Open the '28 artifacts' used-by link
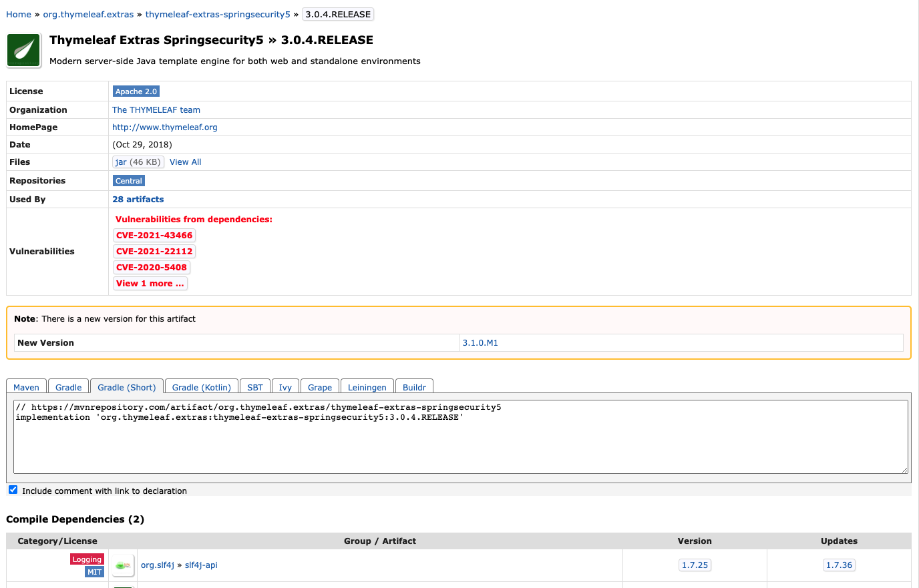 (138, 200)
